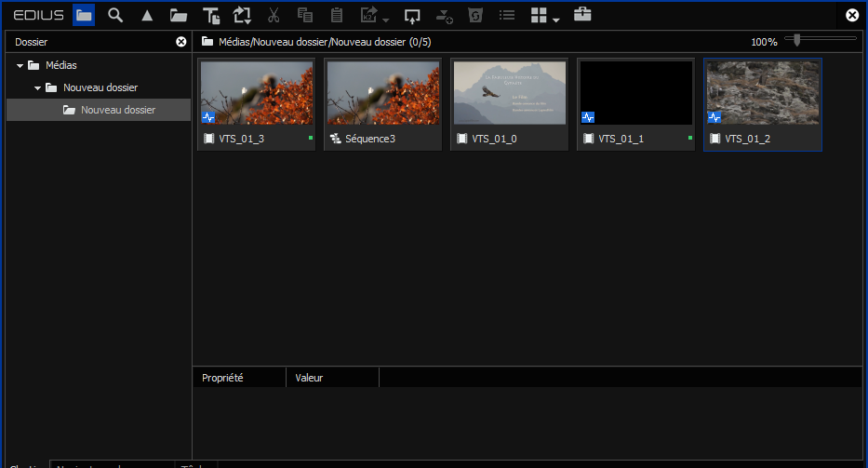Image resolution: width=868 pixels, height=468 pixels.
Task: Select the Séquence3 sequence thumbnail
Action: pyautogui.click(x=382, y=93)
